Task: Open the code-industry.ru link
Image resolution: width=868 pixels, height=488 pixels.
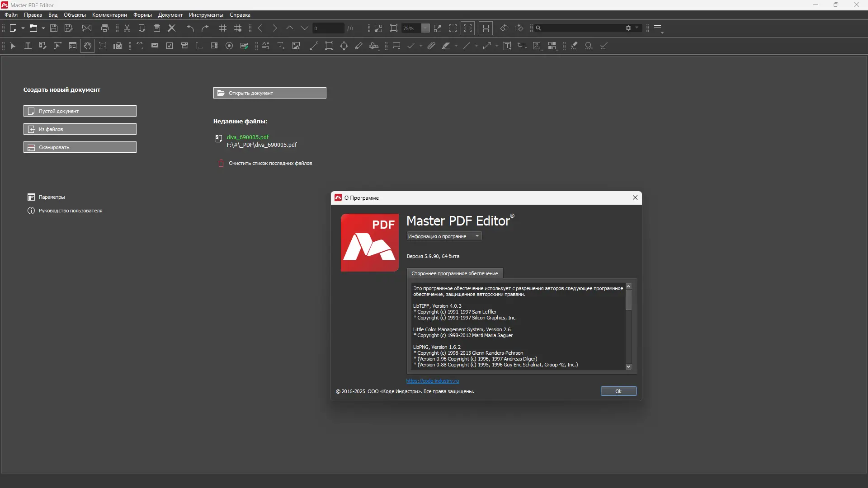Action: (x=432, y=381)
